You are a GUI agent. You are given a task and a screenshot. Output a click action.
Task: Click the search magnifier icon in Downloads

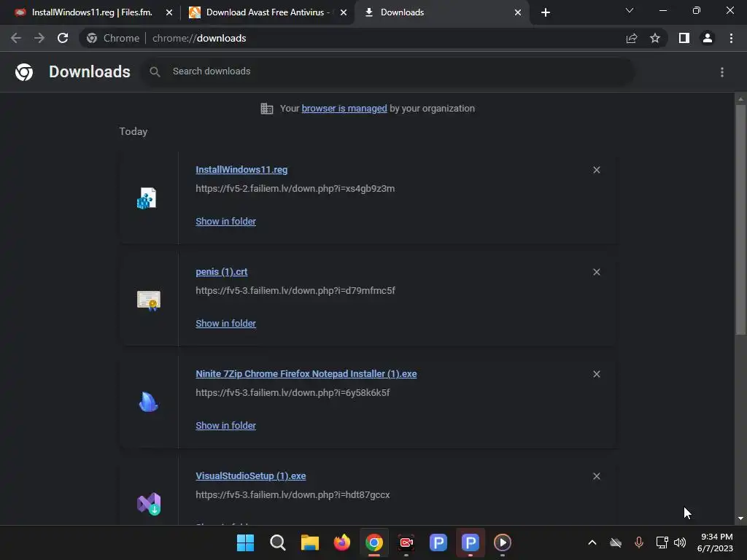[155, 72]
